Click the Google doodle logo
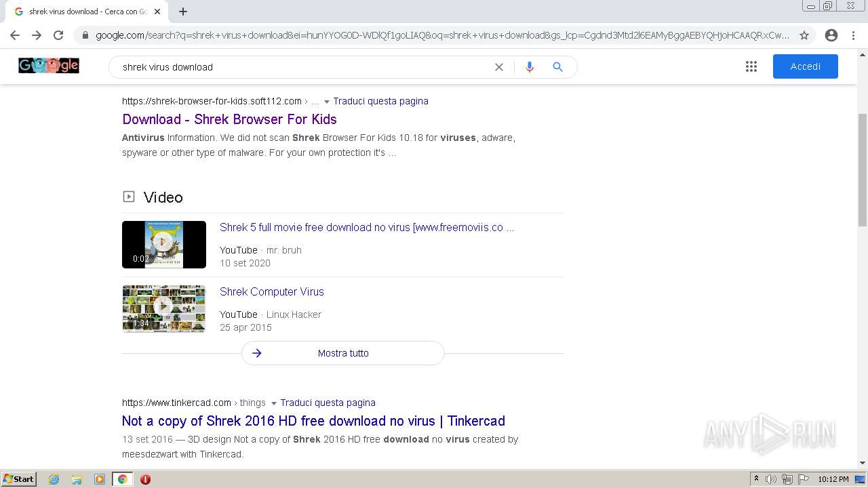Image resolution: width=868 pixels, height=488 pixels. click(49, 66)
